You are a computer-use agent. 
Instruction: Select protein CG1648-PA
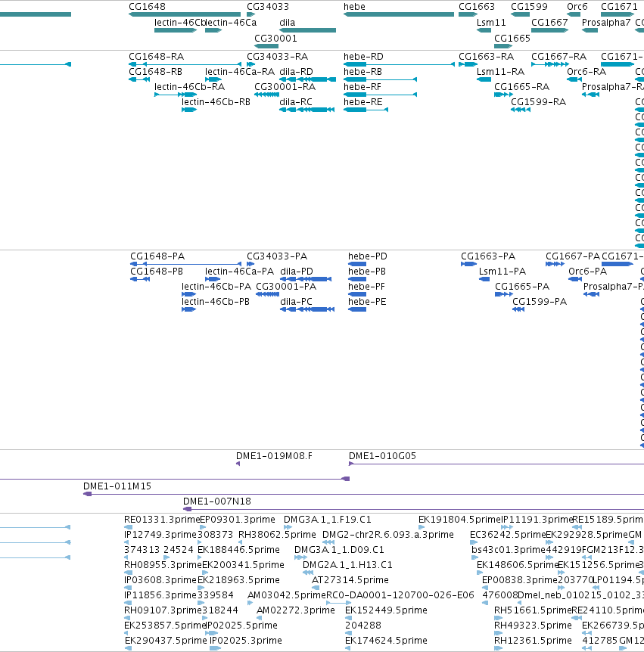157,256
